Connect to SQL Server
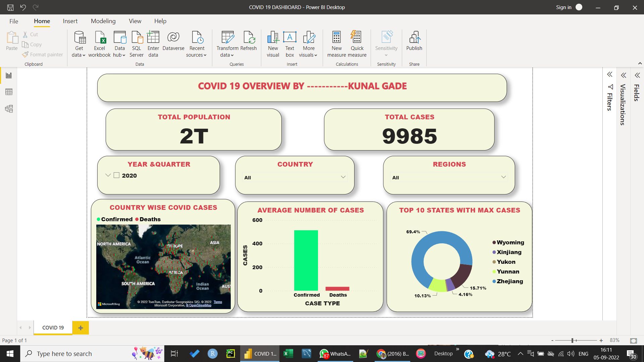This screenshot has height=362, width=644. (x=137, y=44)
